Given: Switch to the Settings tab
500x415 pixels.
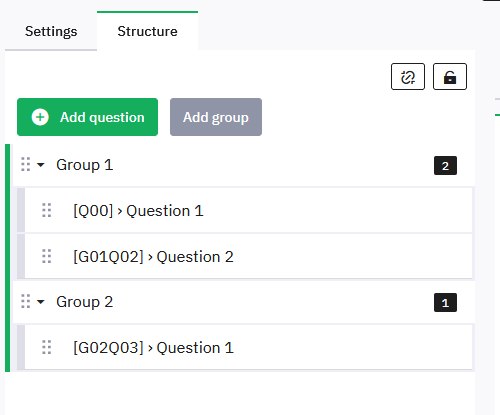Looking at the screenshot, I should [x=51, y=31].
